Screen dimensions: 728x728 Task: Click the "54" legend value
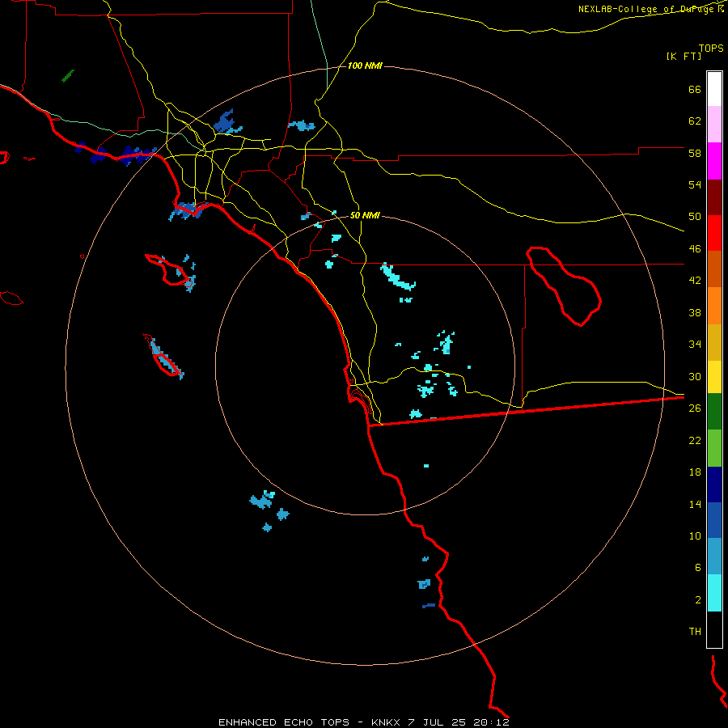tap(695, 184)
